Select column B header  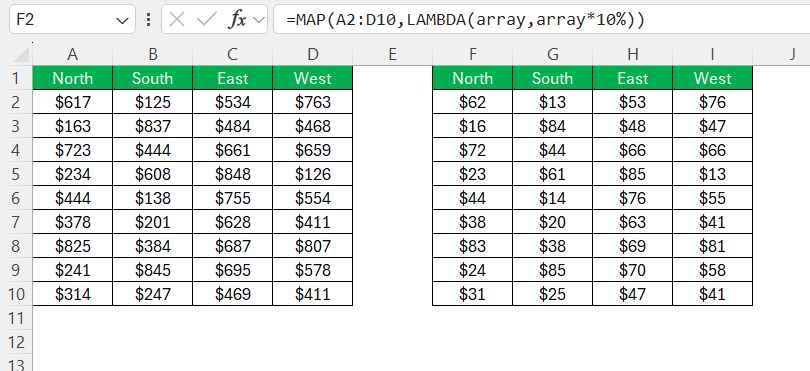point(152,54)
